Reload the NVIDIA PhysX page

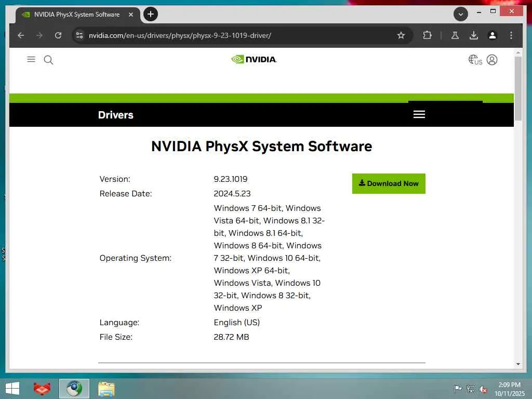tap(58, 35)
